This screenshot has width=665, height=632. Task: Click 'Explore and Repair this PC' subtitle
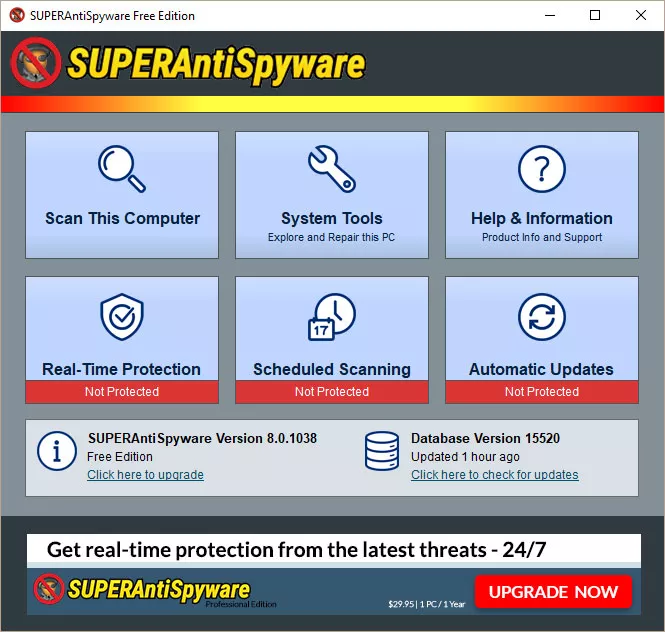coord(331,237)
